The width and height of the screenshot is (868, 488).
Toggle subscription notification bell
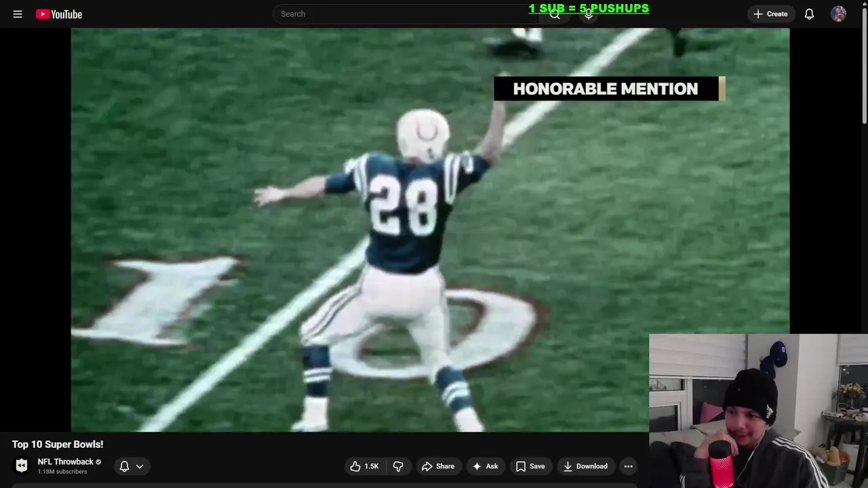pyautogui.click(x=124, y=466)
